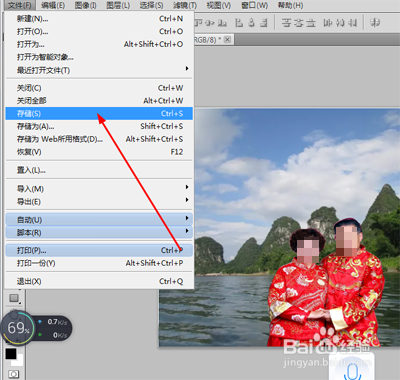Choose 打印一份(Y) menu entry

pos(99,263)
